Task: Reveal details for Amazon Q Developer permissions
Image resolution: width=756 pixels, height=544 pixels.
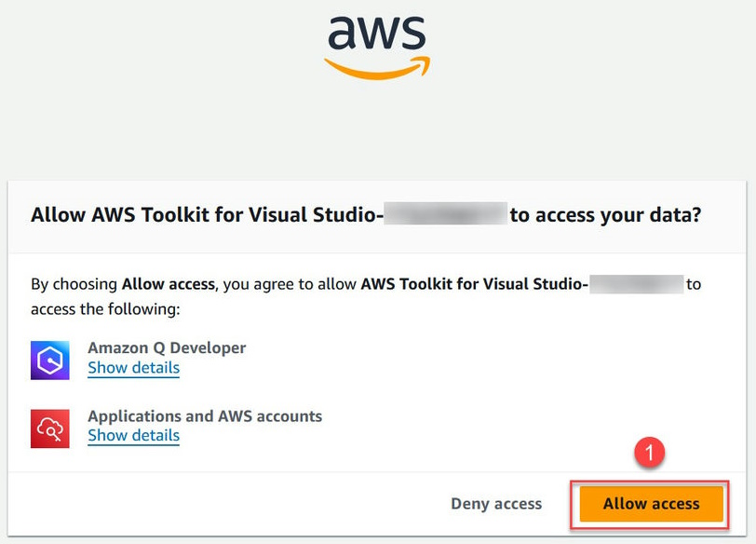Action: 133,368
